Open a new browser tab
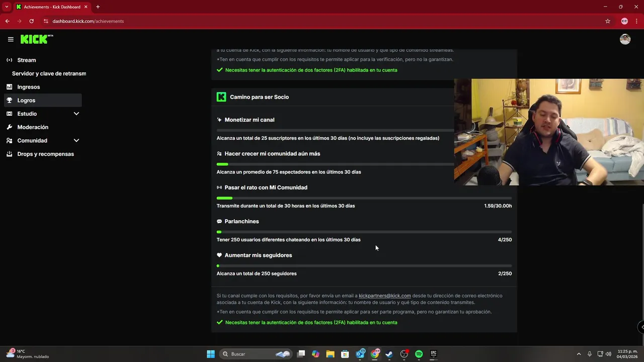Screen dimensions: 644x362 point(98,7)
